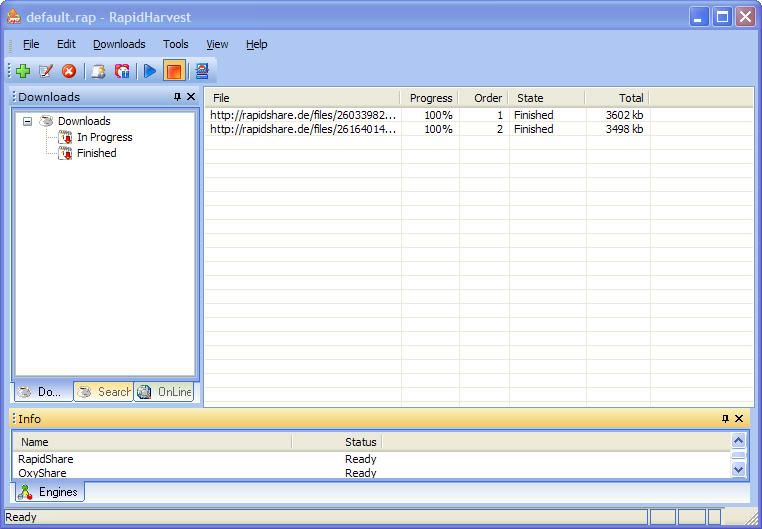Close the Downloads side panel
The image size is (762, 529).
click(x=191, y=97)
